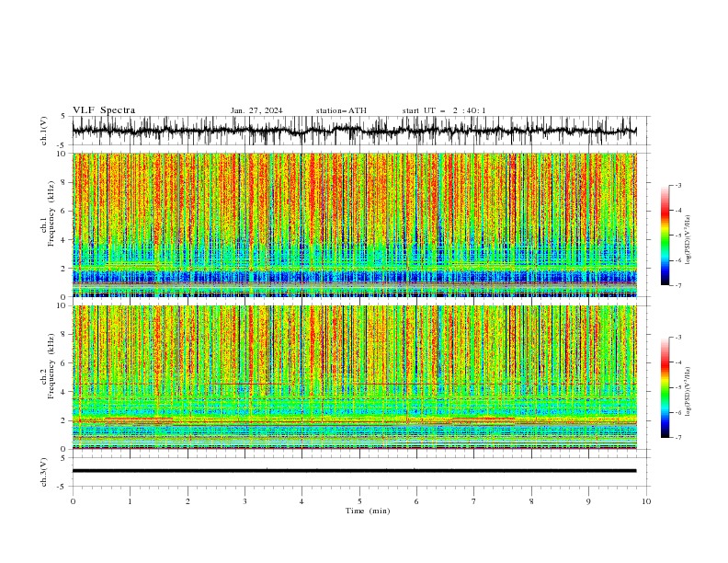Click the "ch.3(V)" waveform axis label
728x563 pixels.
click(44, 472)
